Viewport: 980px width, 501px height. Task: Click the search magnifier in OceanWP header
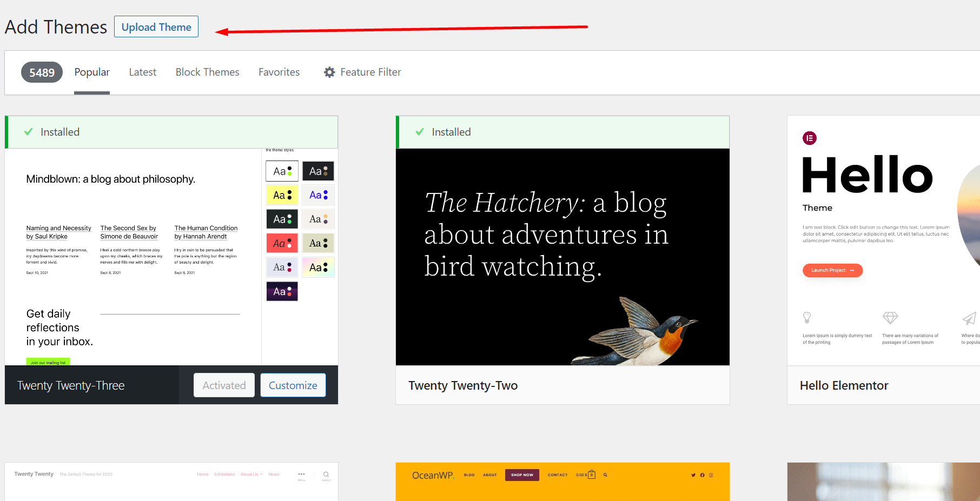coord(605,475)
